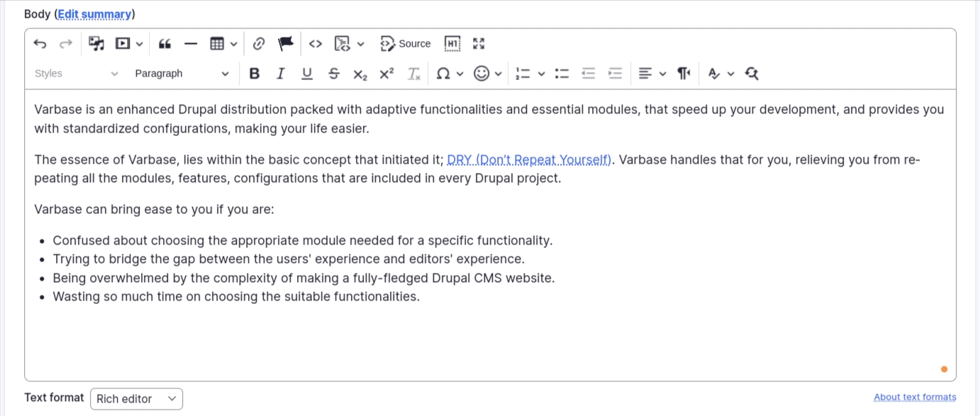
Task: Insert a horizontal line
Action: [x=190, y=44]
